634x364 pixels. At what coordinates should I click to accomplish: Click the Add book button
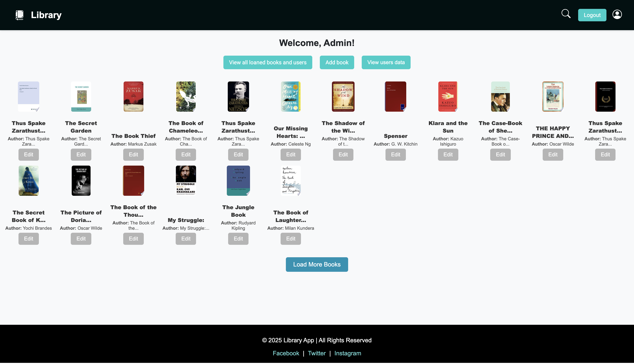pos(337,62)
